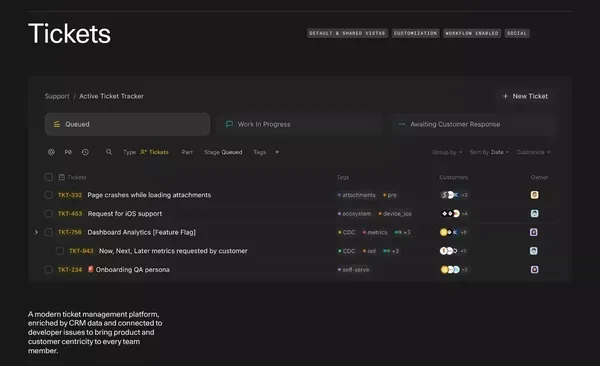Click customer avatars in TKT-943 row

453,251
